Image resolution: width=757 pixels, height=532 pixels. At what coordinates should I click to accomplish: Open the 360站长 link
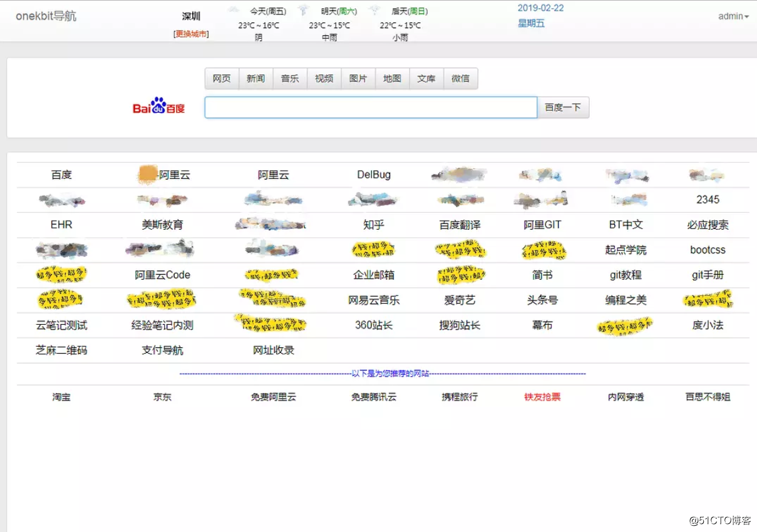pyautogui.click(x=374, y=325)
